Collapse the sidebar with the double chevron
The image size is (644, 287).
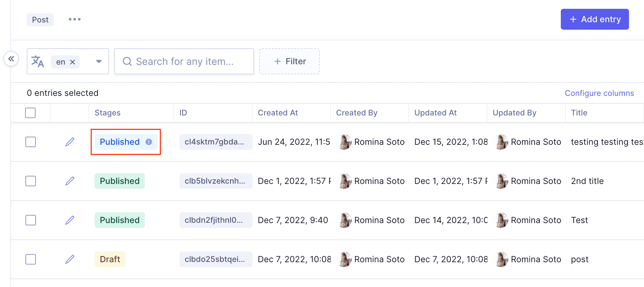[11, 59]
